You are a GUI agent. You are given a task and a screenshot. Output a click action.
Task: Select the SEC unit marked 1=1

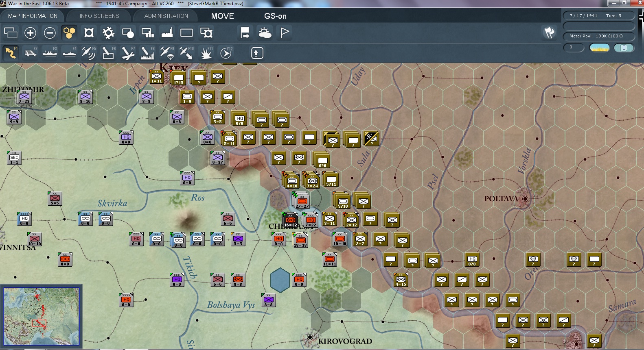click(14, 158)
